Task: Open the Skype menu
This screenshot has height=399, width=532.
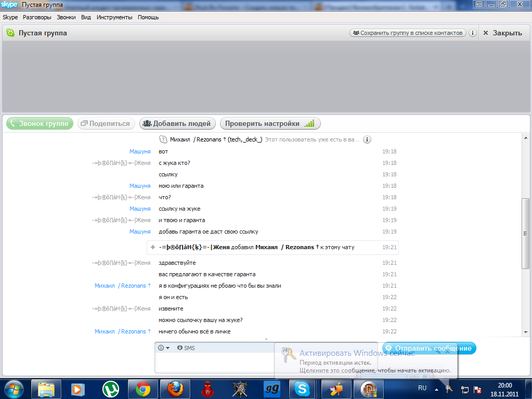Action: (10, 17)
